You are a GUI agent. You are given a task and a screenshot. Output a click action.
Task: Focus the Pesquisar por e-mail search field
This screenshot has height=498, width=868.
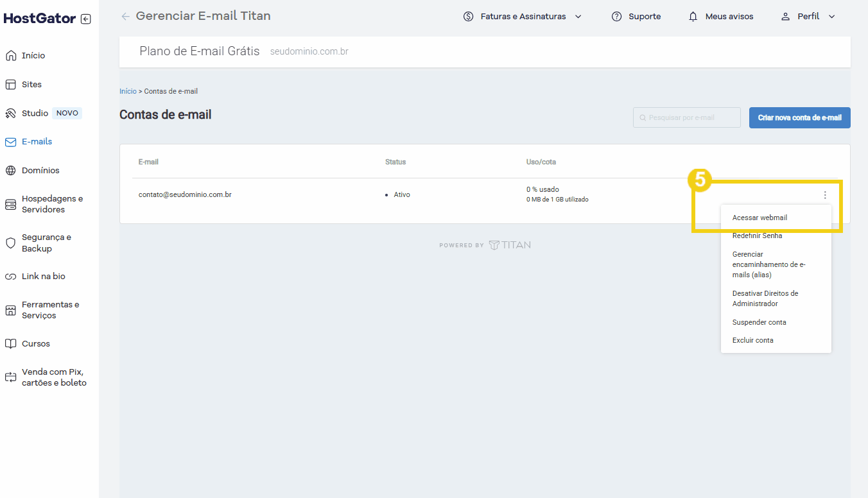click(687, 118)
